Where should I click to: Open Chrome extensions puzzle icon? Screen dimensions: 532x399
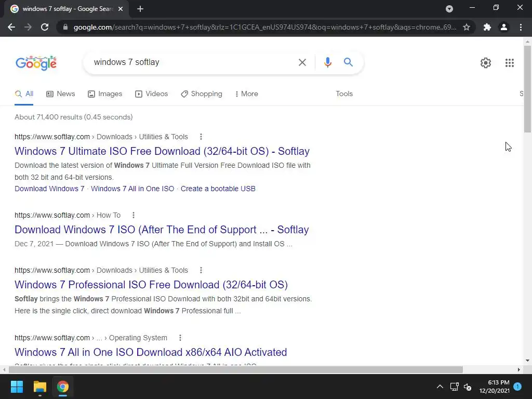(x=487, y=27)
